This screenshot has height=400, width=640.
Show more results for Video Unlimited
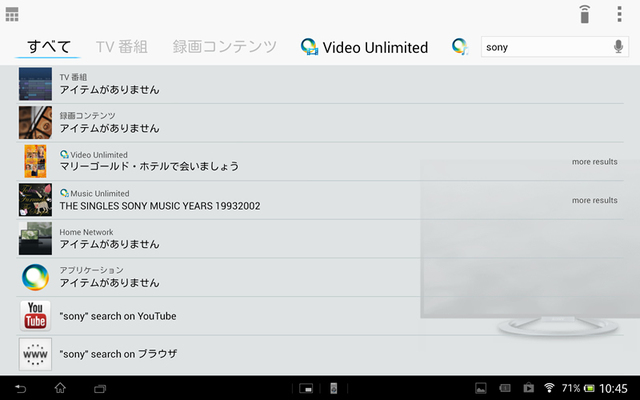[x=594, y=162]
